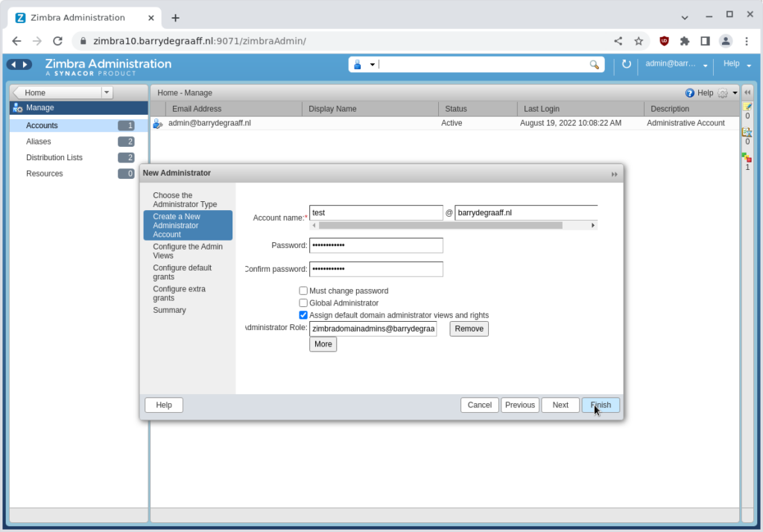Click the Password input field
Screen dimensions: 763x532
point(376,245)
